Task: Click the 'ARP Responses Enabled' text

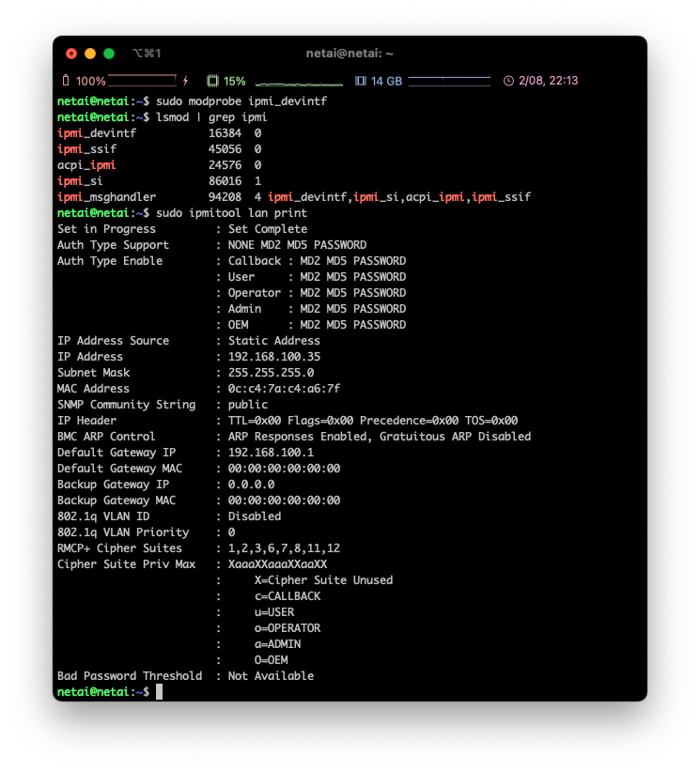Action: [297, 437]
